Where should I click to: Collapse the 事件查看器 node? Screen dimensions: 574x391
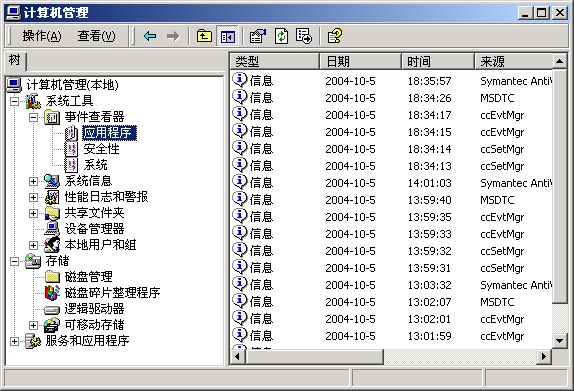[33, 118]
